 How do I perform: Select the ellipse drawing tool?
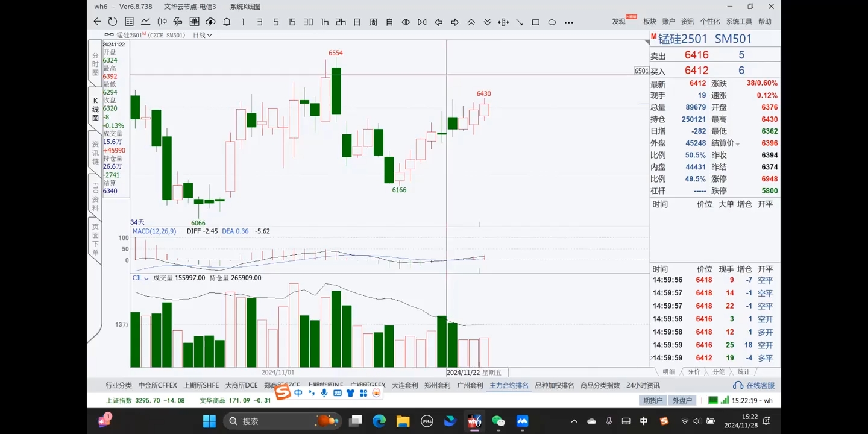(552, 22)
